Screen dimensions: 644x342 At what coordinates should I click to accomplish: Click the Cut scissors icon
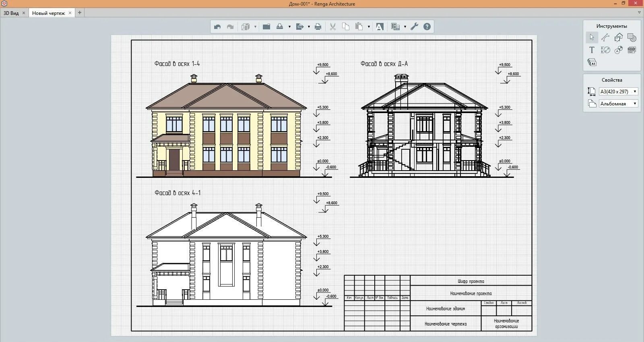coord(333,27)
